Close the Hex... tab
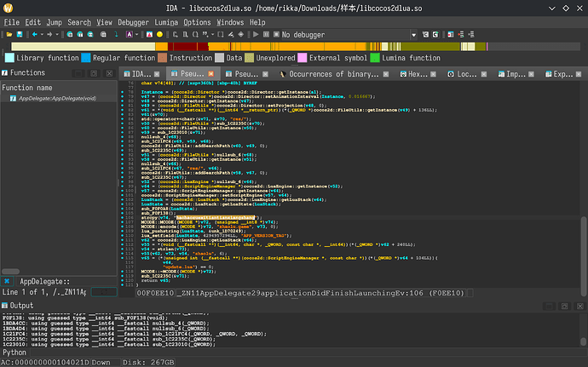Image resolution: width=588 pixels, height=367 pixels. click(434, 74)
